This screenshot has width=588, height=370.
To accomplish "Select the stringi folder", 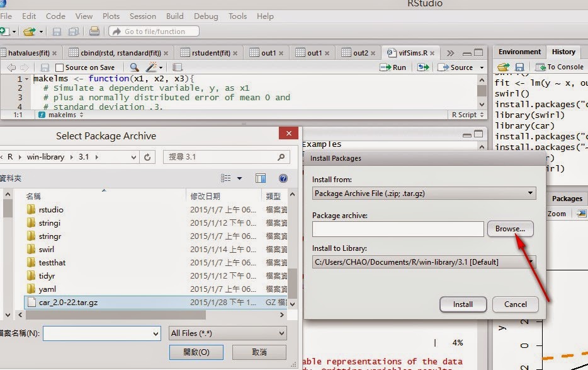I will coord(50,223).
